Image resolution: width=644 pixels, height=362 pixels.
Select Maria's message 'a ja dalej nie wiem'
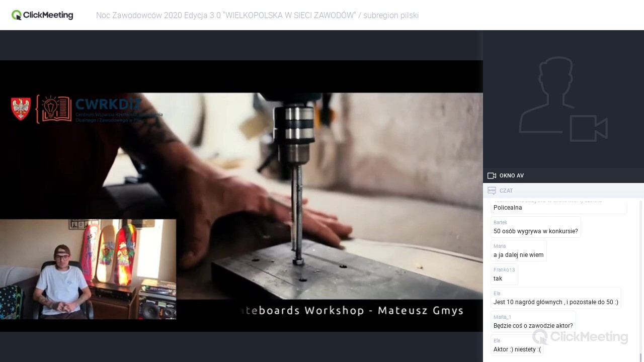[518, 255]
